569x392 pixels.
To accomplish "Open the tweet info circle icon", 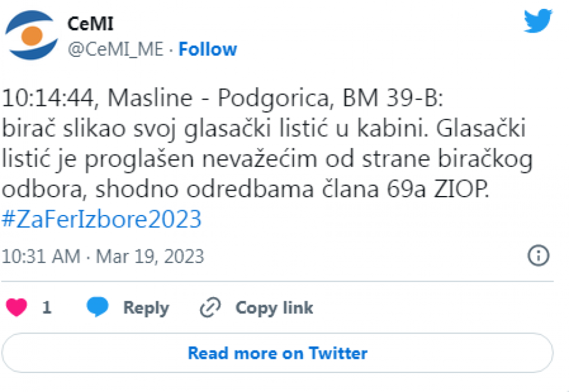I will (538, 256).
